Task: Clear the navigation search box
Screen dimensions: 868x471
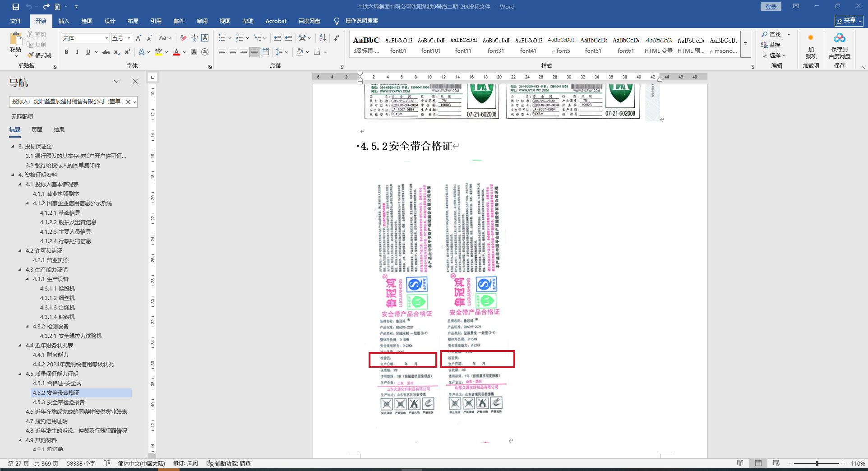Action: [x=128, y=102]
